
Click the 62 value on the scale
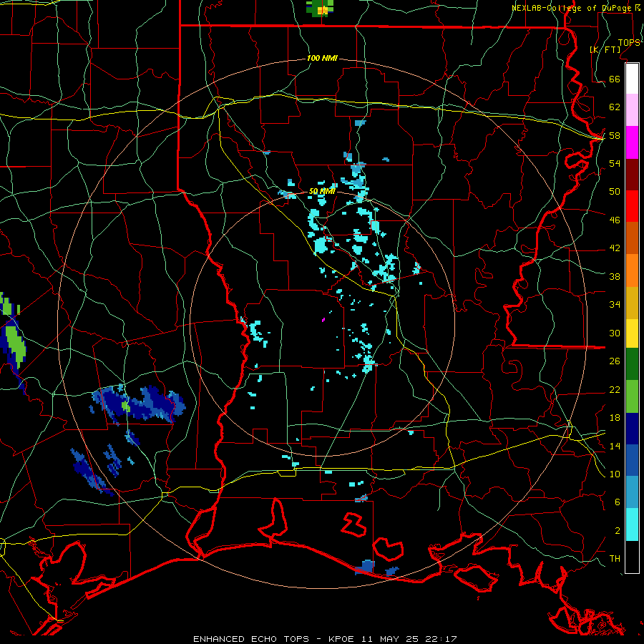tap(615, 107)
